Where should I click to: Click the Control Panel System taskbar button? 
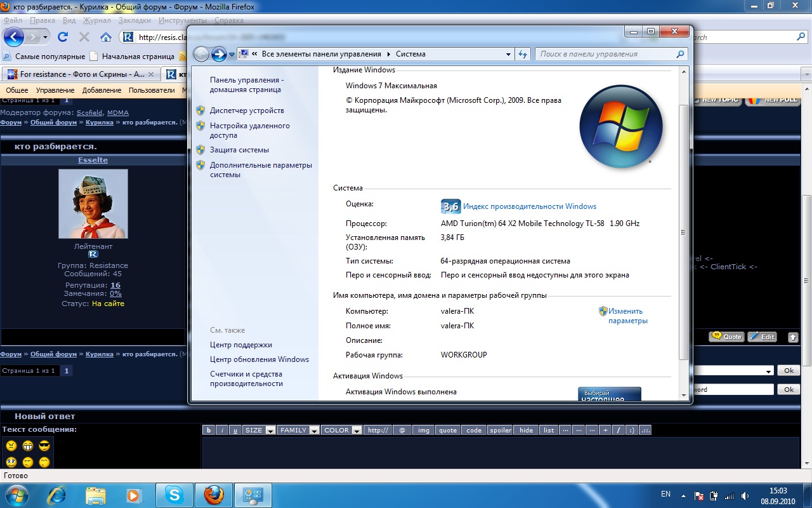pos(253,495)
